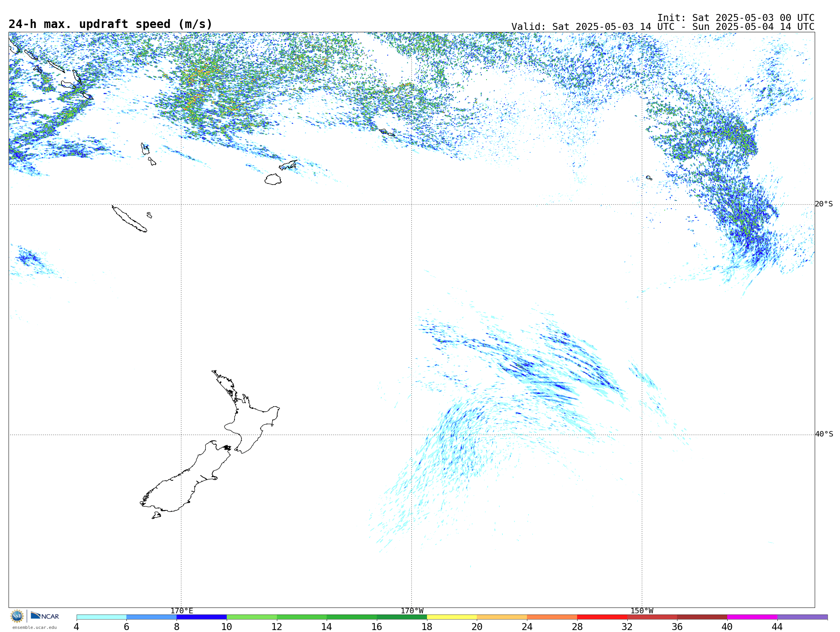Pick the magenta 40–44 colorbar swatch
This screenshot has width=840, height=632.
(x=752, y=617)
